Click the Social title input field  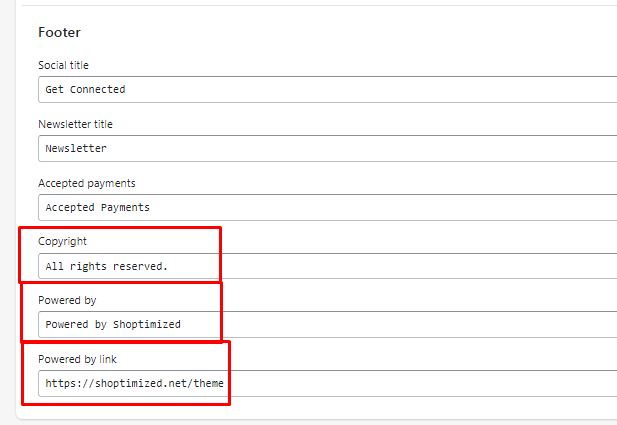[x=327, y=90]
